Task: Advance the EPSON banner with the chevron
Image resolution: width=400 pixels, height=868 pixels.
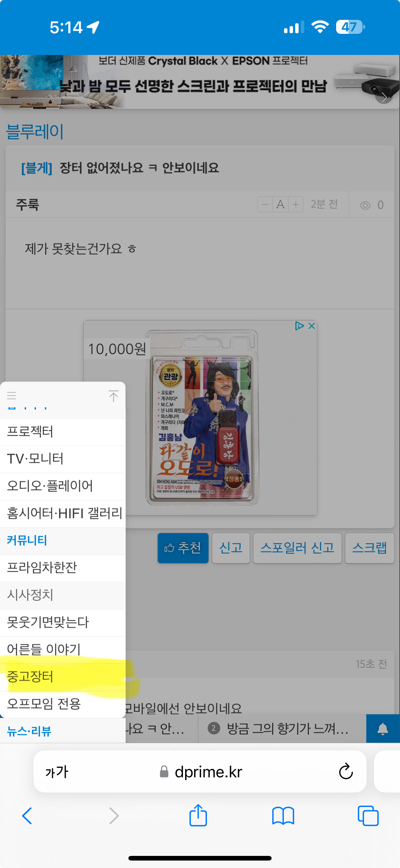Action: tap(384, 98)
